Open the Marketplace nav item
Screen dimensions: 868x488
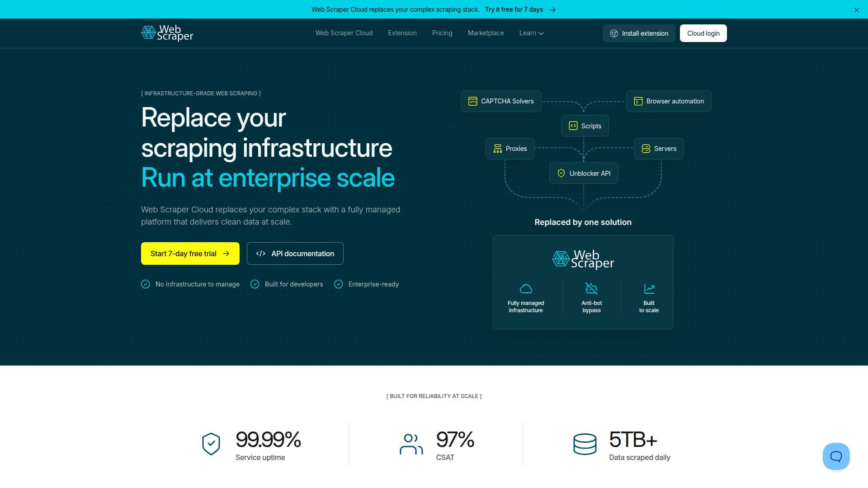(x=486, y=33)
